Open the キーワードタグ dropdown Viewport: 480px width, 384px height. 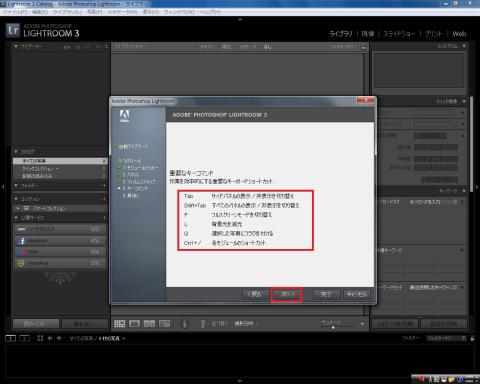(432, 202)
